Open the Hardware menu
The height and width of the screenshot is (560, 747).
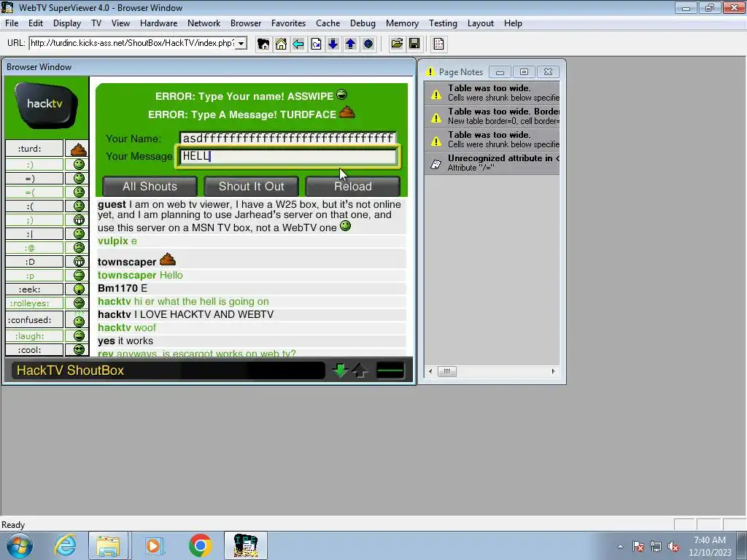pyautogui.click(x=158, y=23)
